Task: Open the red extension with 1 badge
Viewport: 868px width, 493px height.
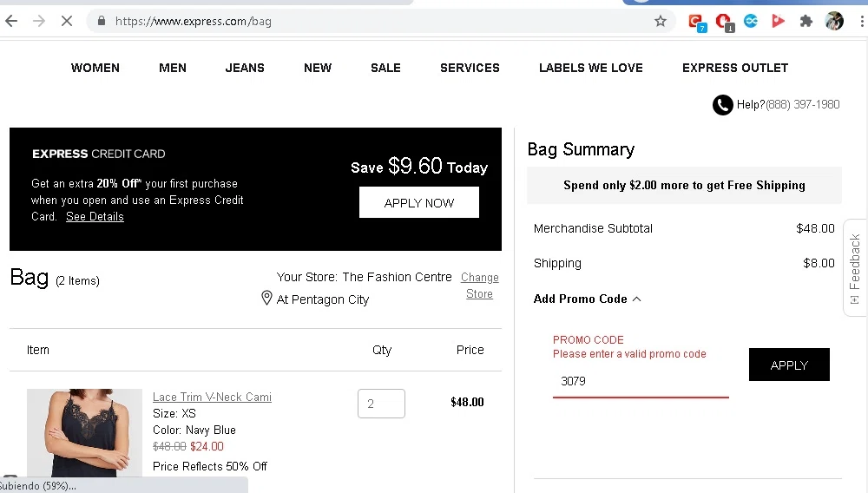Action: [x=724, y=23]
